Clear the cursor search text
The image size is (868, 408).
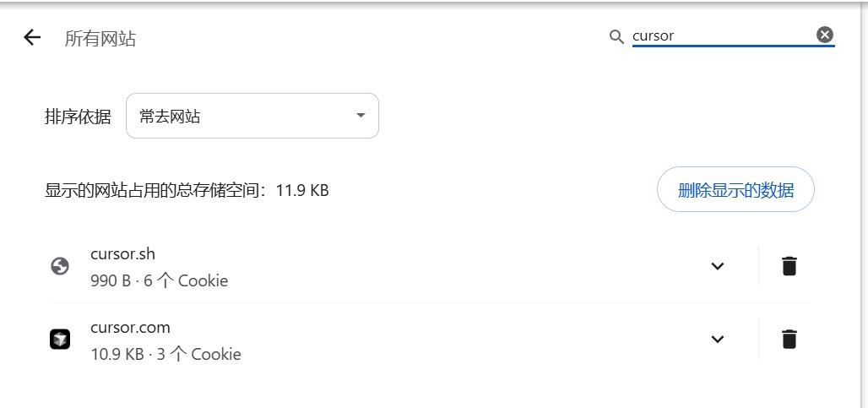825,35
